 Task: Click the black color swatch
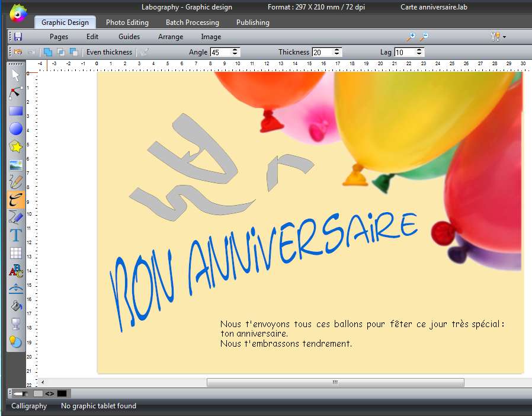pos(62,393)
